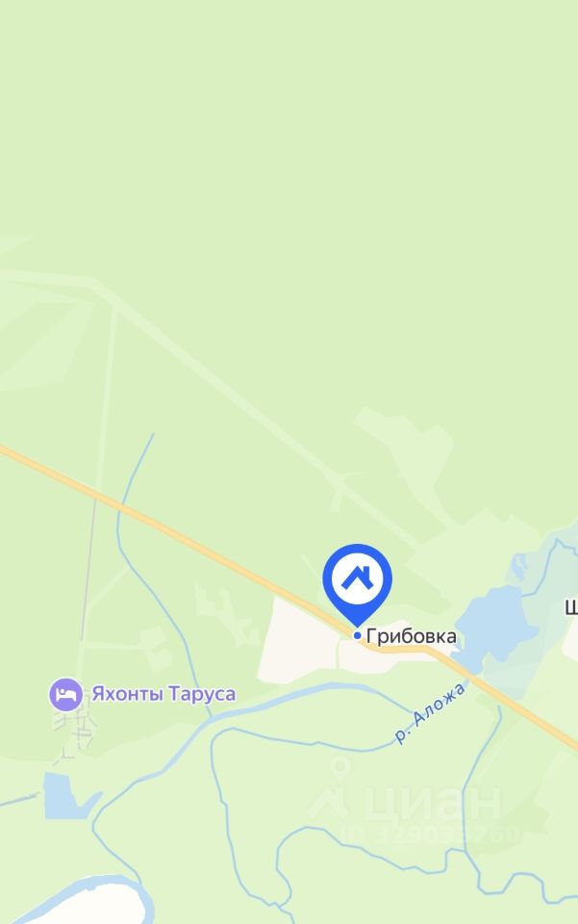Click the small blue dot beside Грибовка
The width and height of the screenshot is (578, 924).
click(x=357, y=635)
